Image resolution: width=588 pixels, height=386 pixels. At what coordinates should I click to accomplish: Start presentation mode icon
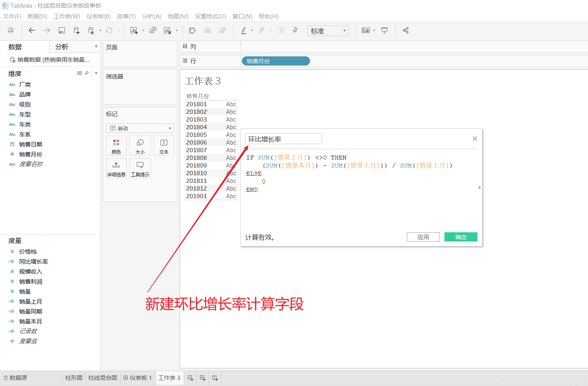coord(384,30)
